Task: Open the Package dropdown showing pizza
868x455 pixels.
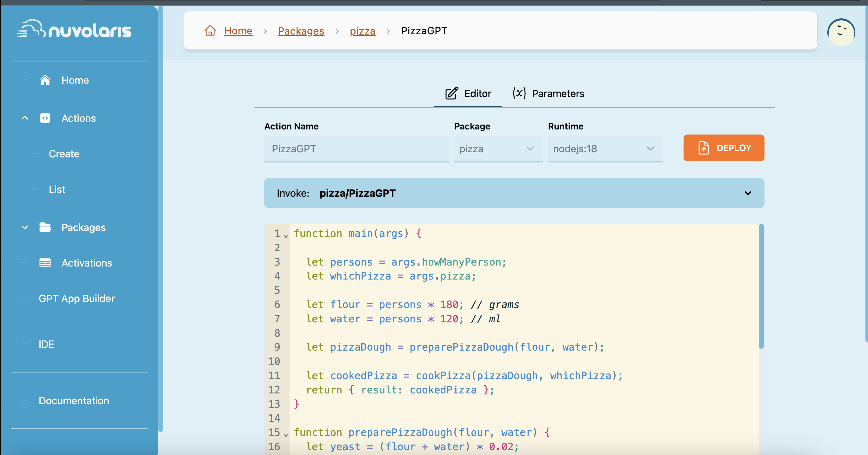Action: [498, 148]
